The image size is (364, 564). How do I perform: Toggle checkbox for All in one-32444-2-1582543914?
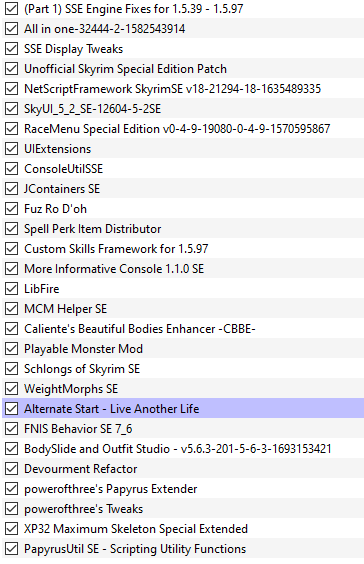click(x=12, y=29)
